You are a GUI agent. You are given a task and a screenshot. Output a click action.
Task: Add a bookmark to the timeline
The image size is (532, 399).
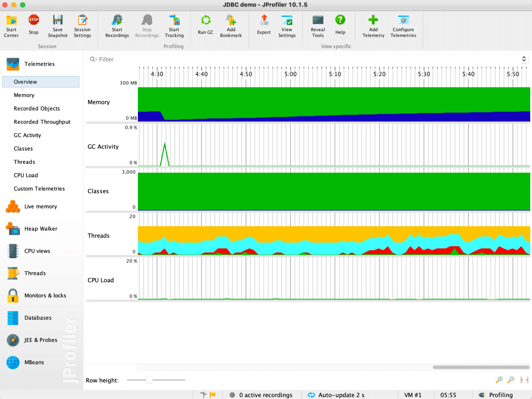231,25
